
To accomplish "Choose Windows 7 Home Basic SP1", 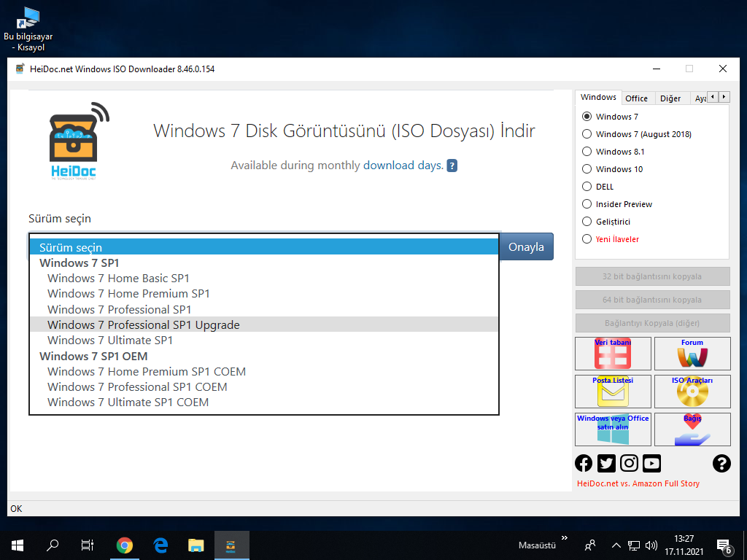I will (x=264, y=278).
